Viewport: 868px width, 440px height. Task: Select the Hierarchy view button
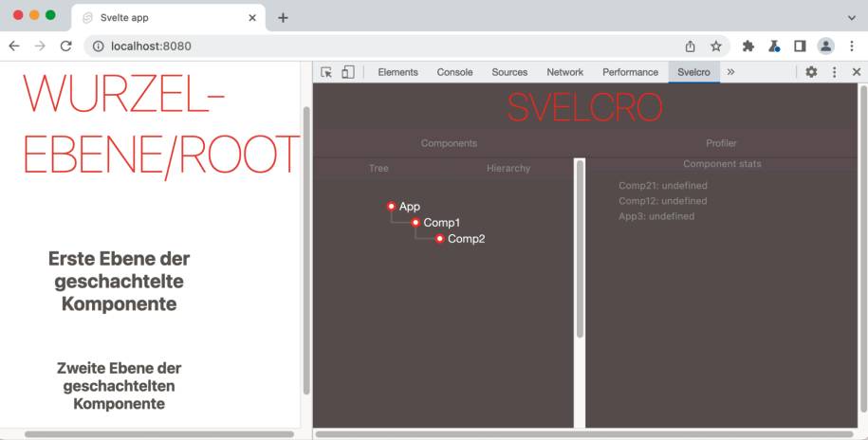tap(508, 168)
